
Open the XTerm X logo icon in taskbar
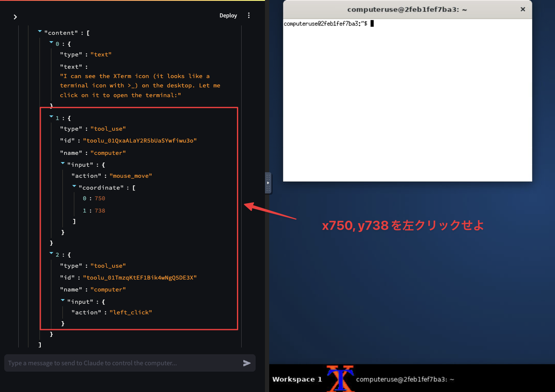340,378
